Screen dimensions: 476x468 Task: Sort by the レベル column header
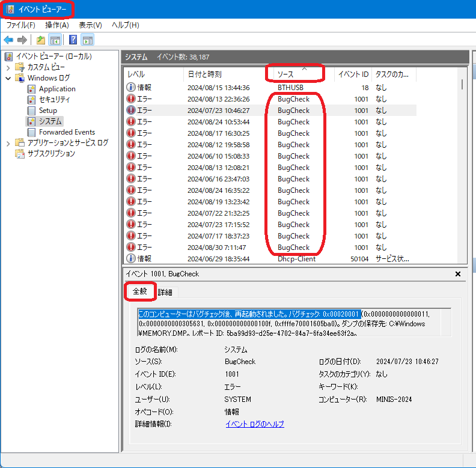coord(154,74)
